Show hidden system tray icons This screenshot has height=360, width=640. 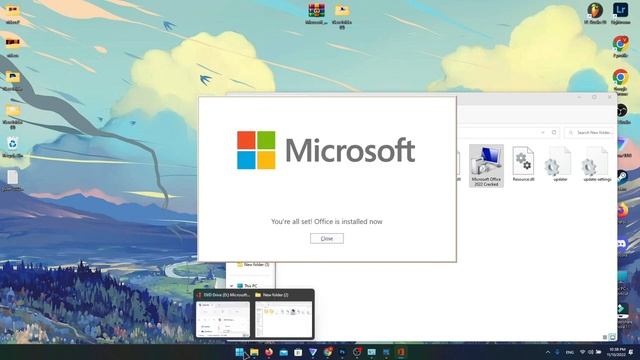pos(548,352)
